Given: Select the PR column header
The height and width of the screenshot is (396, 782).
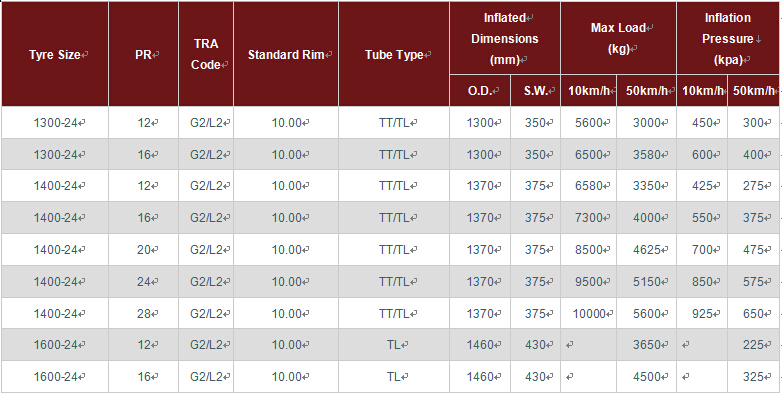Looking at the screenshot, I should (144, 54).
